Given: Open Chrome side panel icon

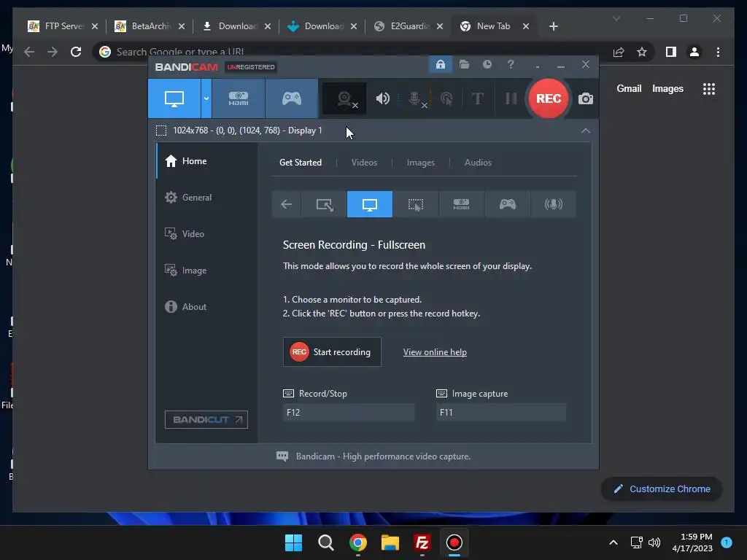Looking at the screenshot, I should (x=671, y=52).
